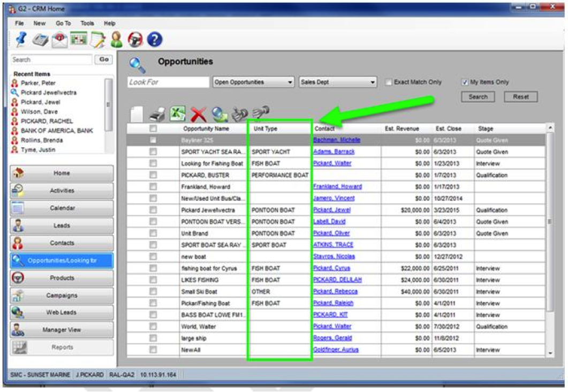Enable the Exact Match Only checkbox
This screenshot has width=568, height=392.
tap(389, 82)
